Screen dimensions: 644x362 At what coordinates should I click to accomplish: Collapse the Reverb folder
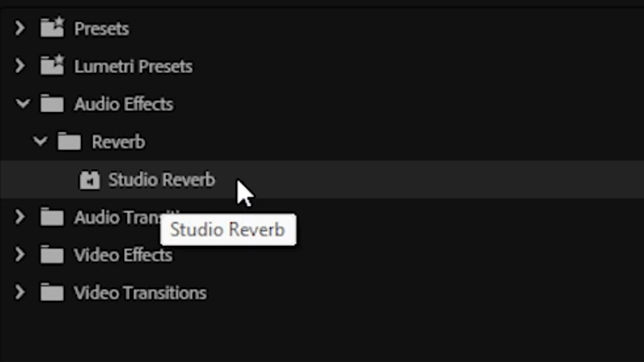tap(40, 141)
